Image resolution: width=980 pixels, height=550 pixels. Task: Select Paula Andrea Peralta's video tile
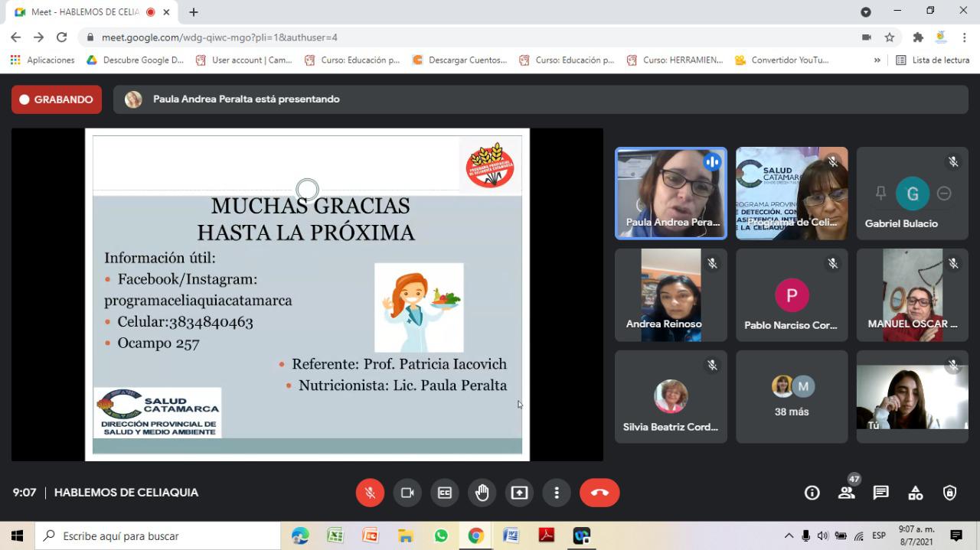point(671,194)
